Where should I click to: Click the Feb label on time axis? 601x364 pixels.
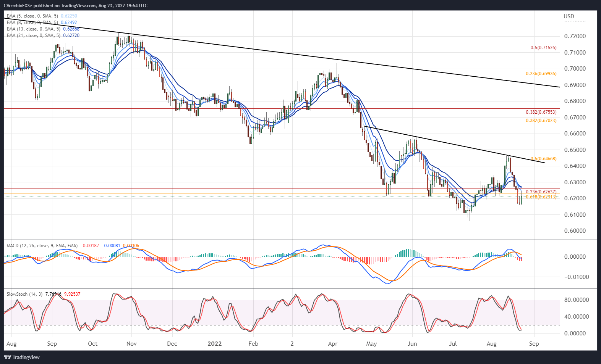pos(253,344)
